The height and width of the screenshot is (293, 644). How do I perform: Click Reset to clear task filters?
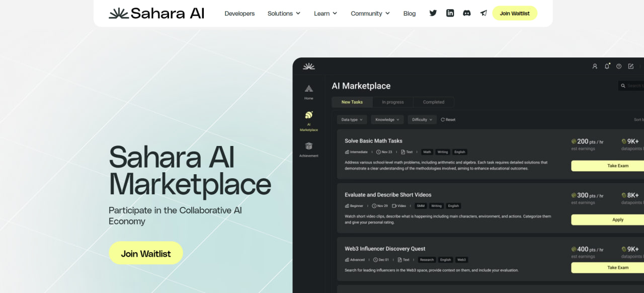pyautogui.click(x=448, y=120)
